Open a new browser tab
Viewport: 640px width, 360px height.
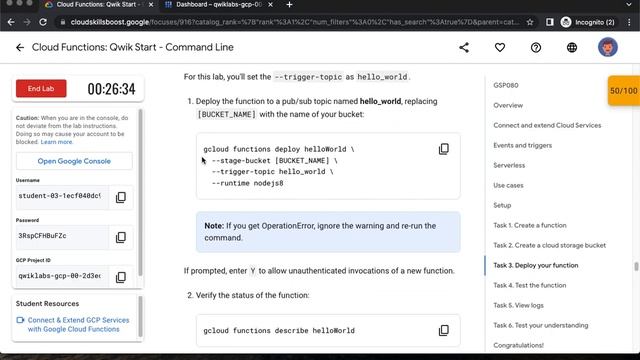tap(289, 4)
